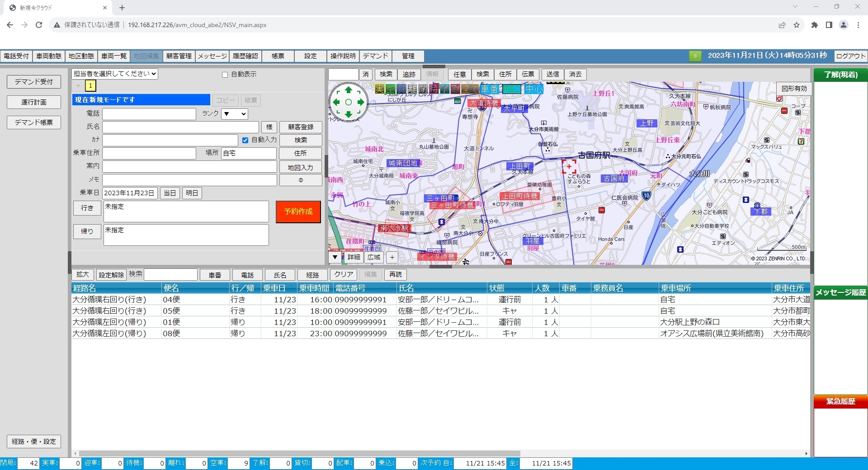Click the 実 (occupied) vehicle filter icon
The image size is (868, 470).
click(380, 89)
